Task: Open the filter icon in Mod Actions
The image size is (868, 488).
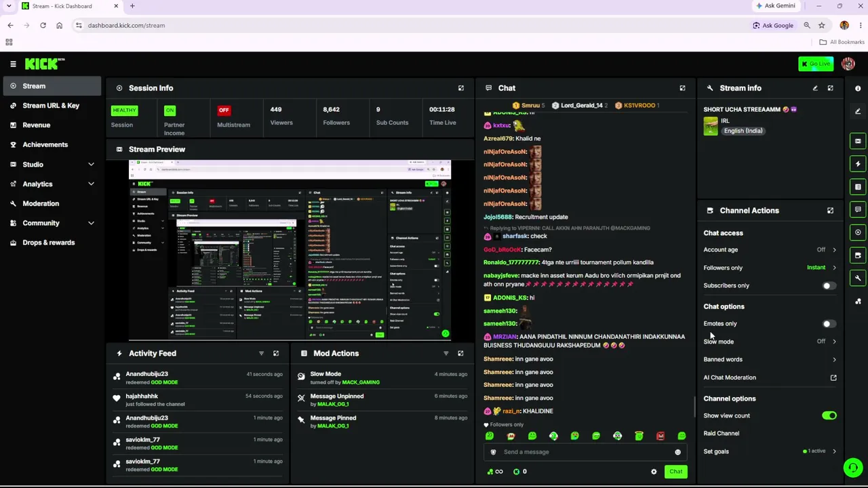Action: pos(446,353)
